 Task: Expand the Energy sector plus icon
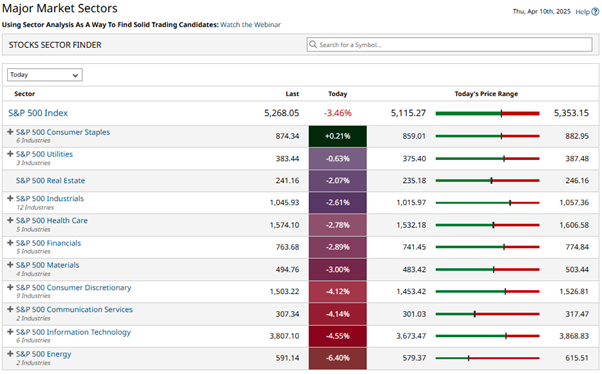click(x=10, y=353)
